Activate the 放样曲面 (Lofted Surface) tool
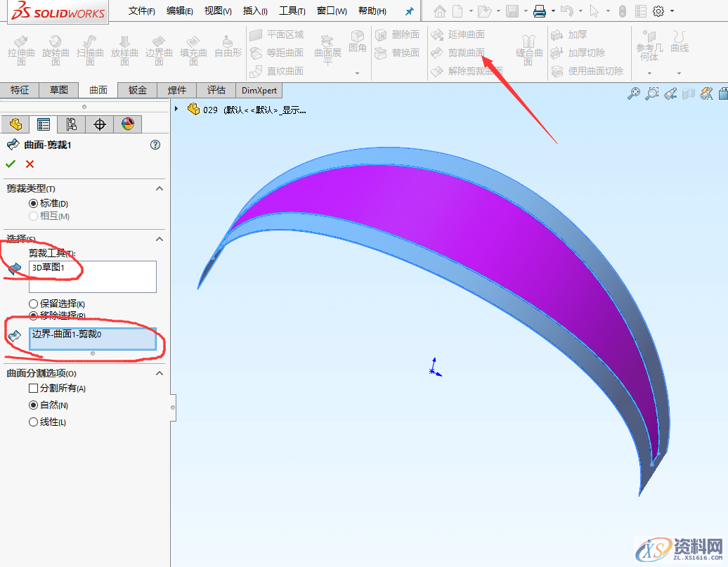This screenshot has height=567, width=728. click(125, 49)
